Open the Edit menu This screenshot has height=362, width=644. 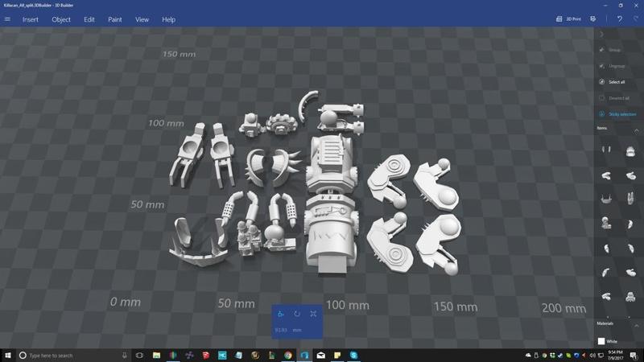point(89,19)
